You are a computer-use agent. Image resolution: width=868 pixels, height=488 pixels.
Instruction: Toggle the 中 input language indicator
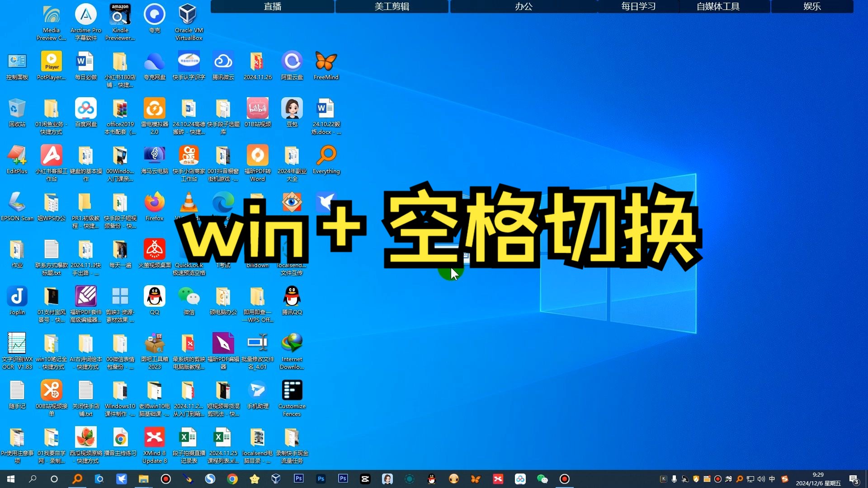pyautogui.click(x=772, y=479)
